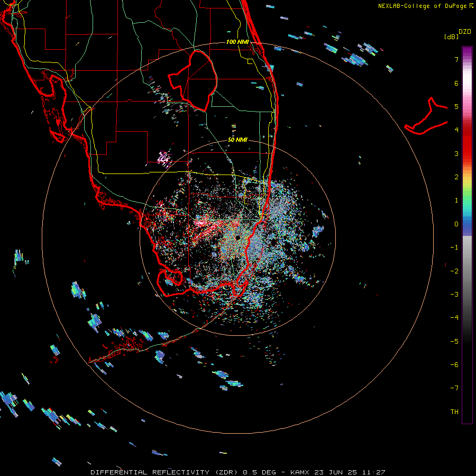Screen dimensions: 476x476
Task: Select the positive "2" scale value
Action: pos(456,177)
